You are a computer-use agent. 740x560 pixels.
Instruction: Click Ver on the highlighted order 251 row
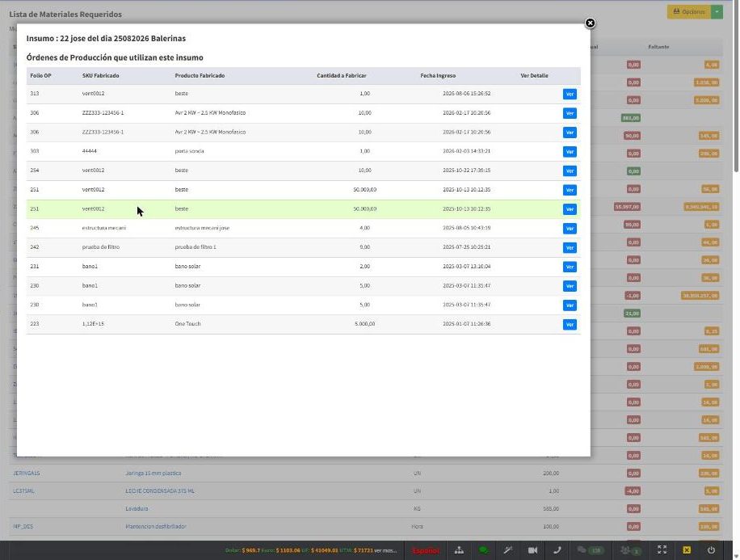570,209
